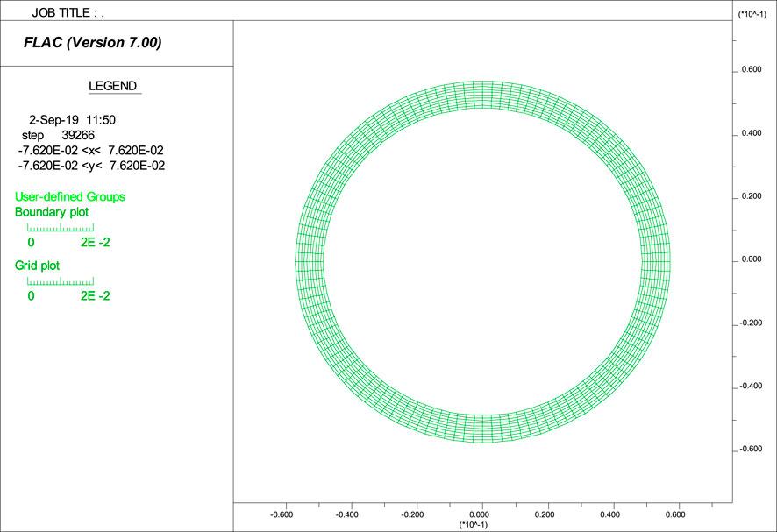Select the underlined LEGEND label
This screenshot has height=532, width=777.
click(113, 86)
